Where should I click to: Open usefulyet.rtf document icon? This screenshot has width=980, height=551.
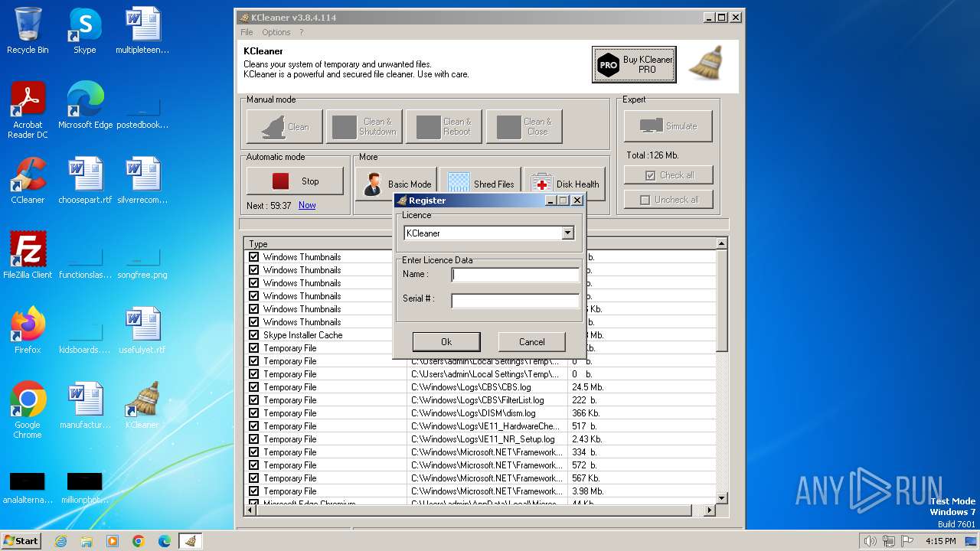tap(142, 331)
